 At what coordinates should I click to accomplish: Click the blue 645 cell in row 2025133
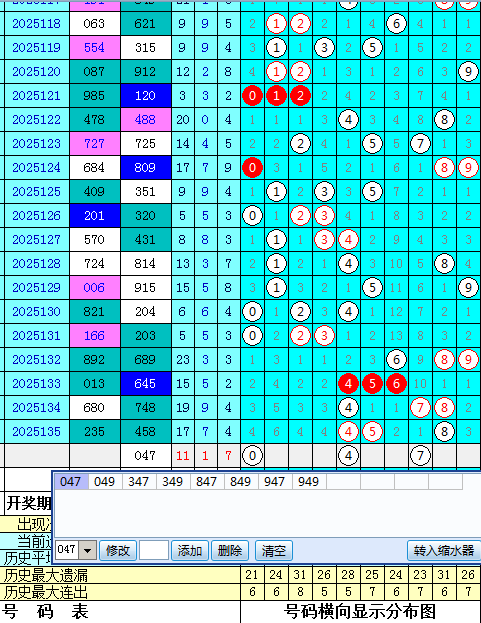click(145, 383)
